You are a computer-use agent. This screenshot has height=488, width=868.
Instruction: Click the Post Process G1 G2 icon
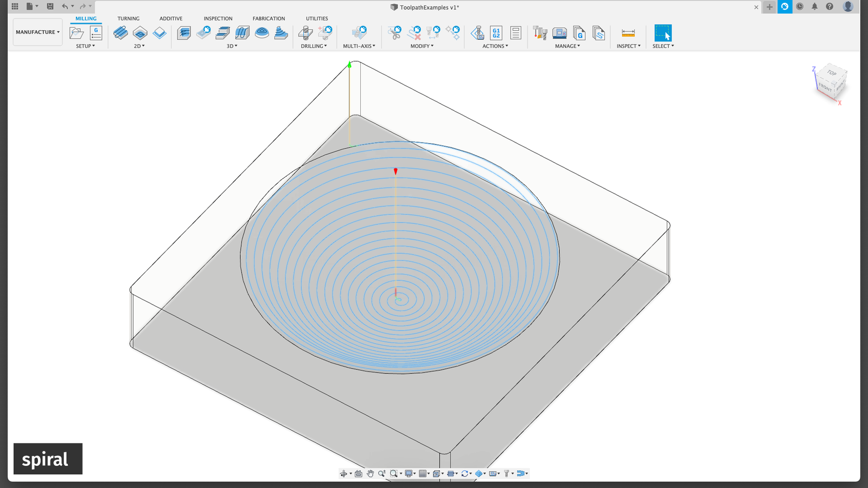[x=496, y=33]
